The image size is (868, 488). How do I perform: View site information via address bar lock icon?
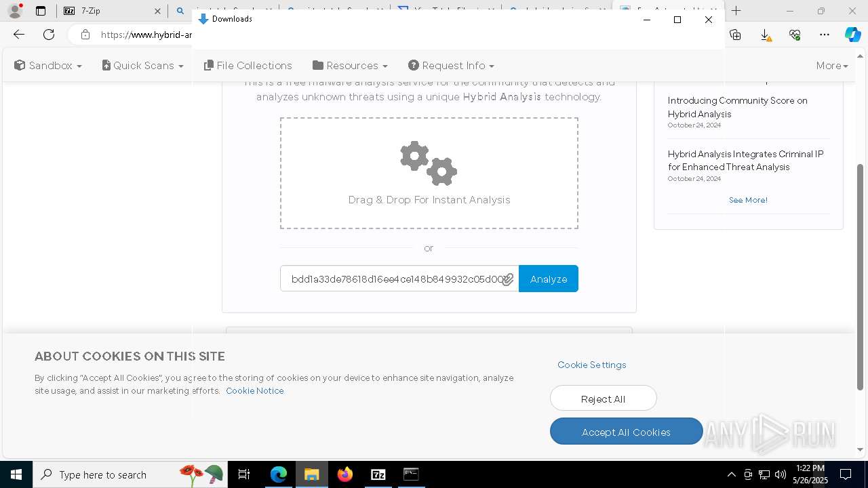point(85,35)
